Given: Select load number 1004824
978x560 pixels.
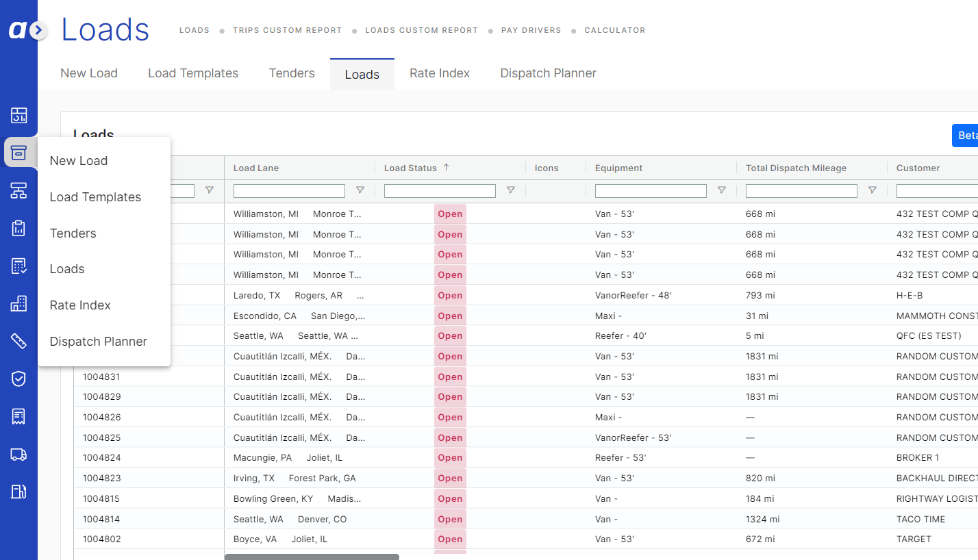Looking at the screenshot, I should 102,457.
